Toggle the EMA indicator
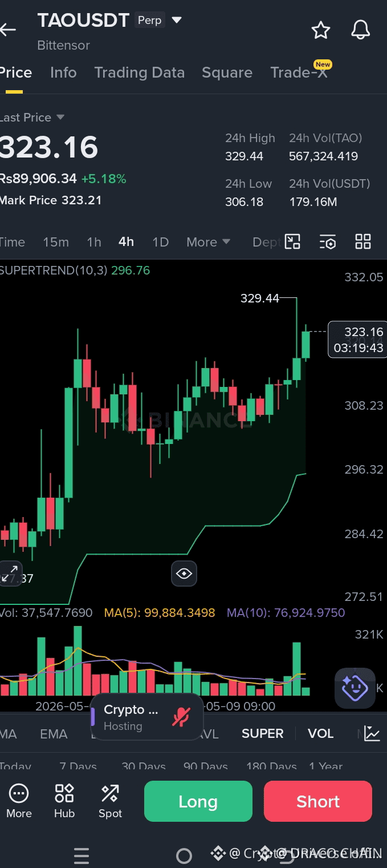Screen dimensions: 387x868 pyautogui.click(x=54, y=734)
